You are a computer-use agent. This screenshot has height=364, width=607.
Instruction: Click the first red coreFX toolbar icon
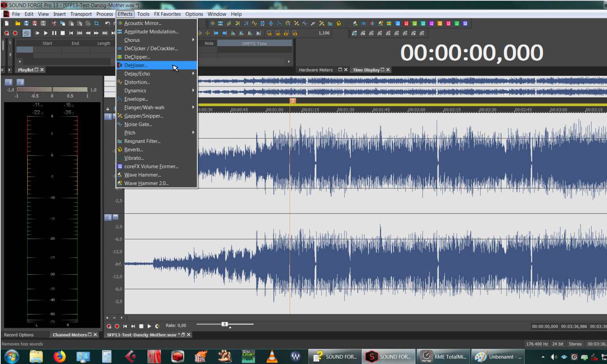406,24
